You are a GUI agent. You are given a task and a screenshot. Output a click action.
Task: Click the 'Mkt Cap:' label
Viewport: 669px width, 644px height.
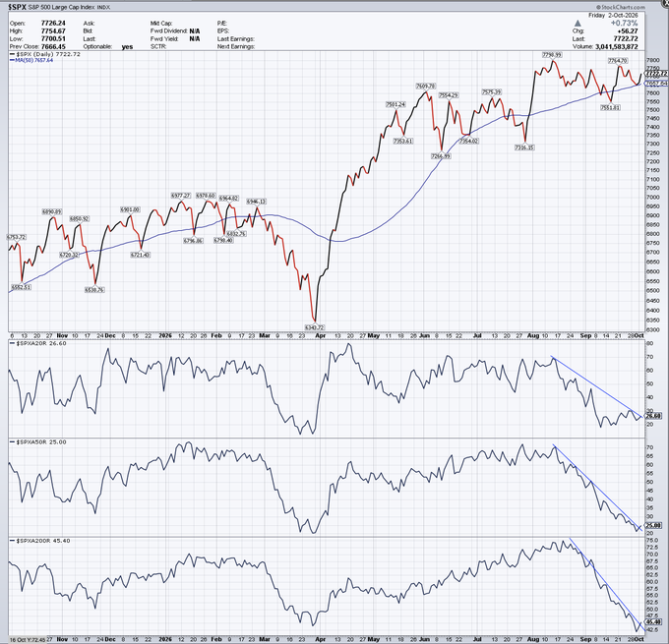(x=160, y=24)
